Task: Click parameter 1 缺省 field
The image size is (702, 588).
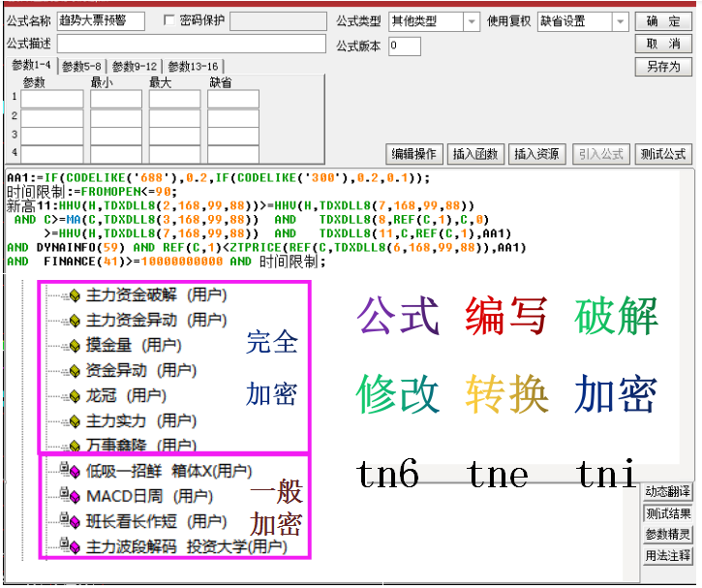Action: [233, 99]
